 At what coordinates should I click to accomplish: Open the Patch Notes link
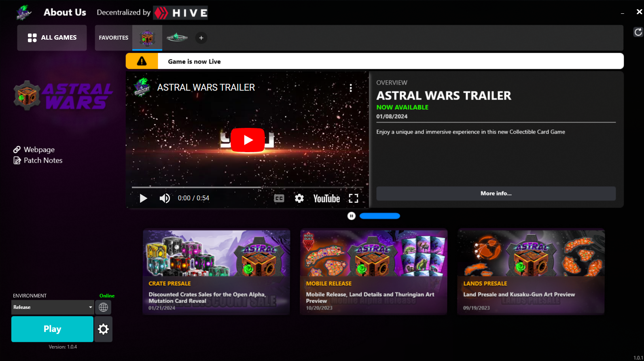[x=38, y=160]
